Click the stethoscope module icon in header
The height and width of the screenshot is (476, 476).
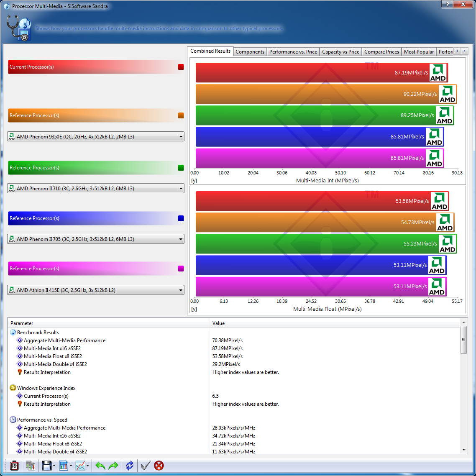[18, 28]
